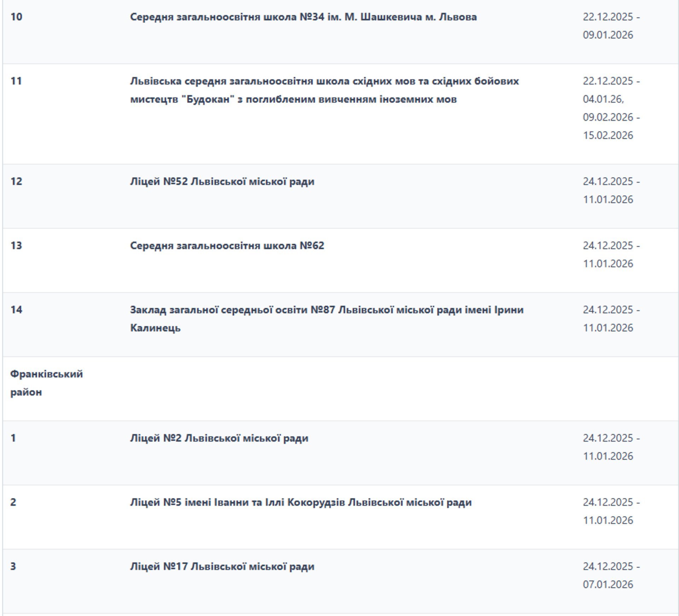Image resolution: width=679 pixels, height=616 pixels.
Task: Click the holiday dates for school №34
Action: tap(611, 26)
